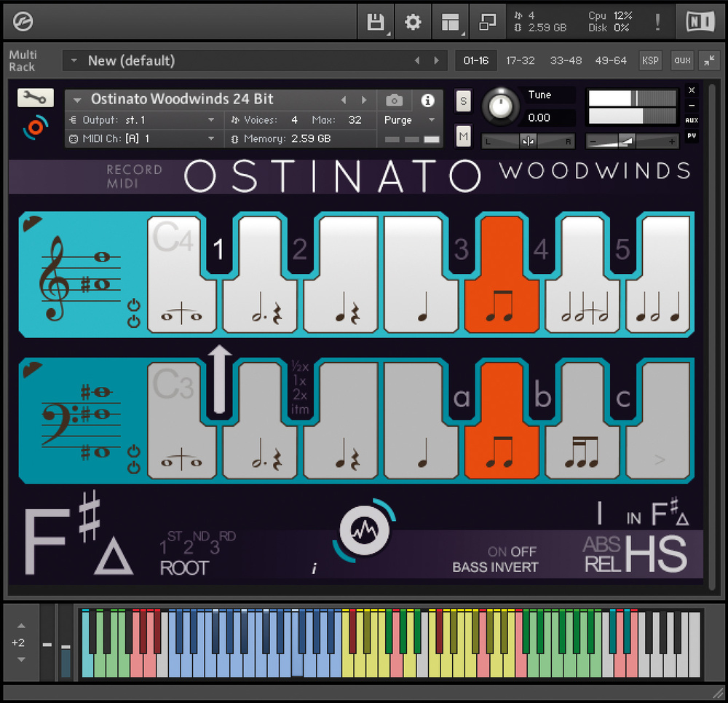The image size is (728, 703).
Task: Click the save floppy disk icon
Action: coord(376,23)
